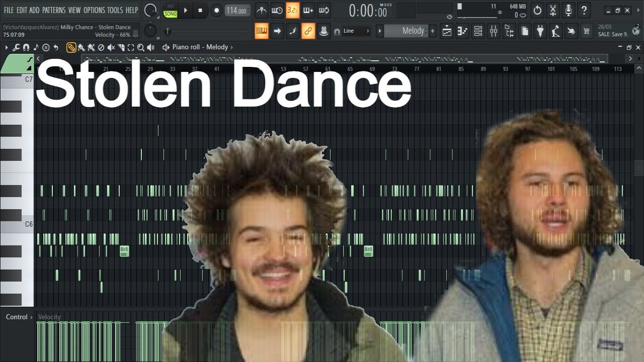This screenshot has width=644, height=362.
Task: Adjust the master pitch knob
Action: pyautogui.click(x=150, y=31)
